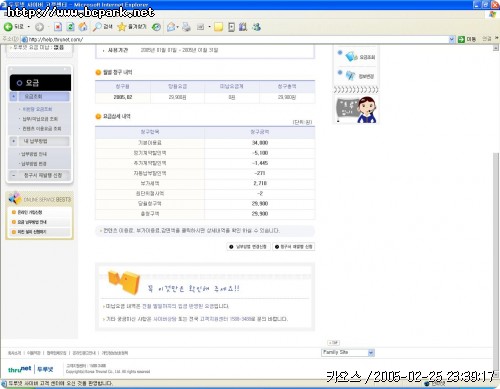
Task: Open the address bar dropdown arrow
Action: tap(452, 39)
